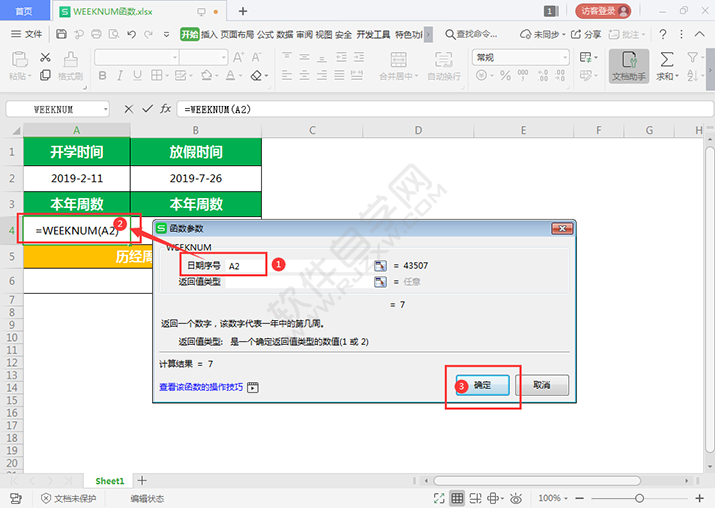Viewport: 715px width, 508px height.
Task: Increase font size with A+ icon
Action: 238,57
